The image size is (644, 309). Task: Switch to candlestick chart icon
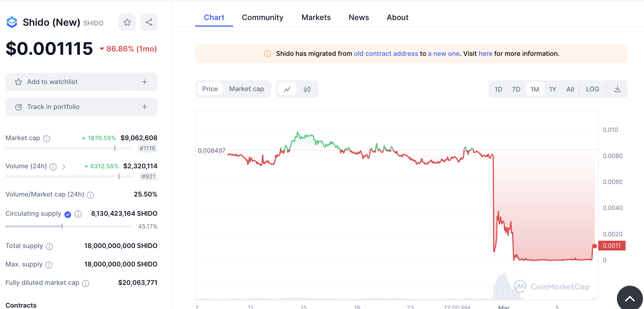307,89
